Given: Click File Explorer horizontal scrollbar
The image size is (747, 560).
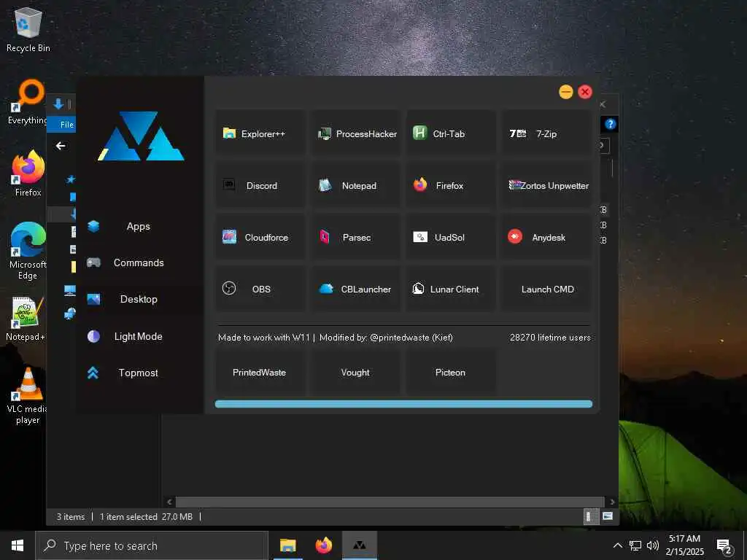Looking at the screenshot, I should (x=390, y=502).
